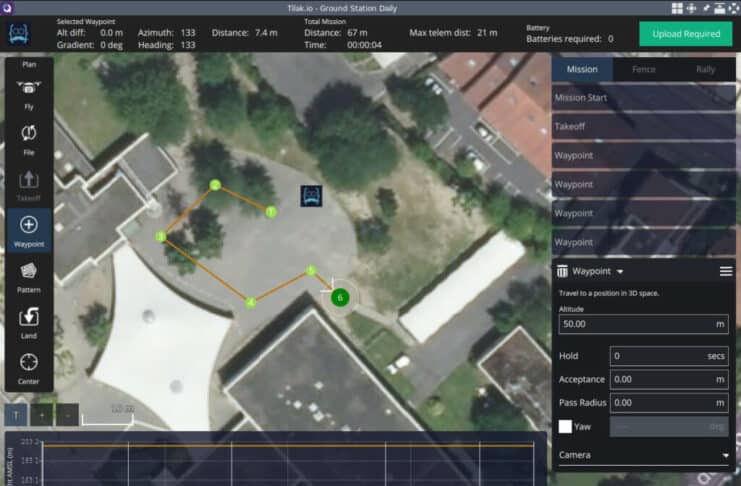This screenshot has width=741, height=486.
Task: Click the Gradient value 0 deg
Action: pos(112,45)
